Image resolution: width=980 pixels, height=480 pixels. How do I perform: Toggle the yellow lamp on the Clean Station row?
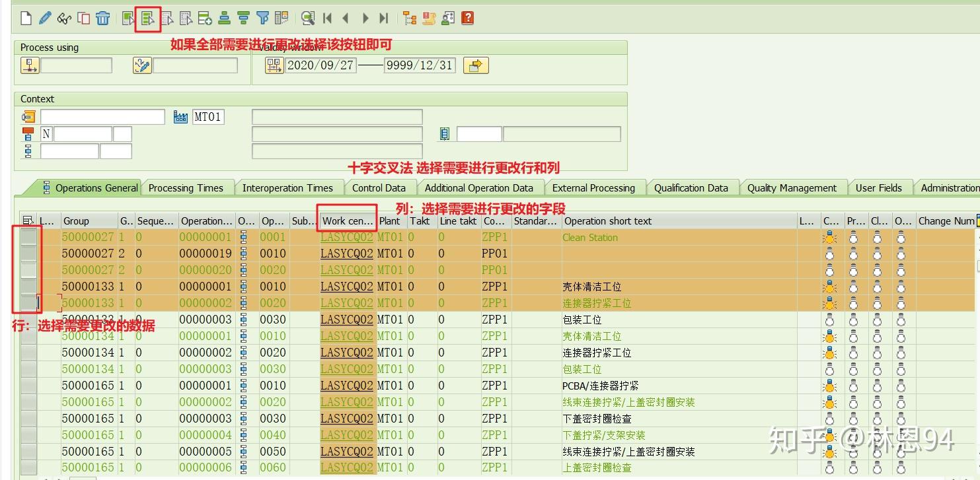point(830,237)
